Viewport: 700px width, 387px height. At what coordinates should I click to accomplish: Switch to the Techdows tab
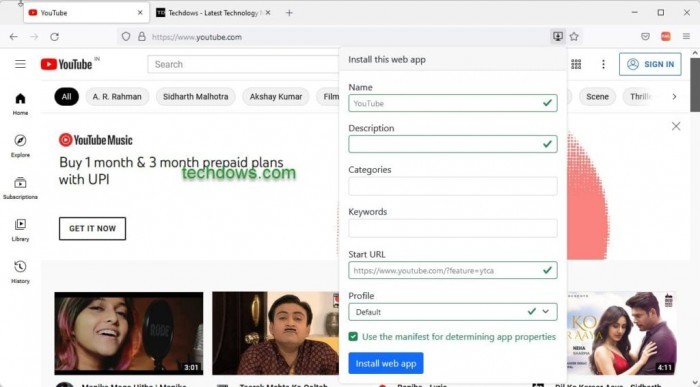(x=213, y=13)
